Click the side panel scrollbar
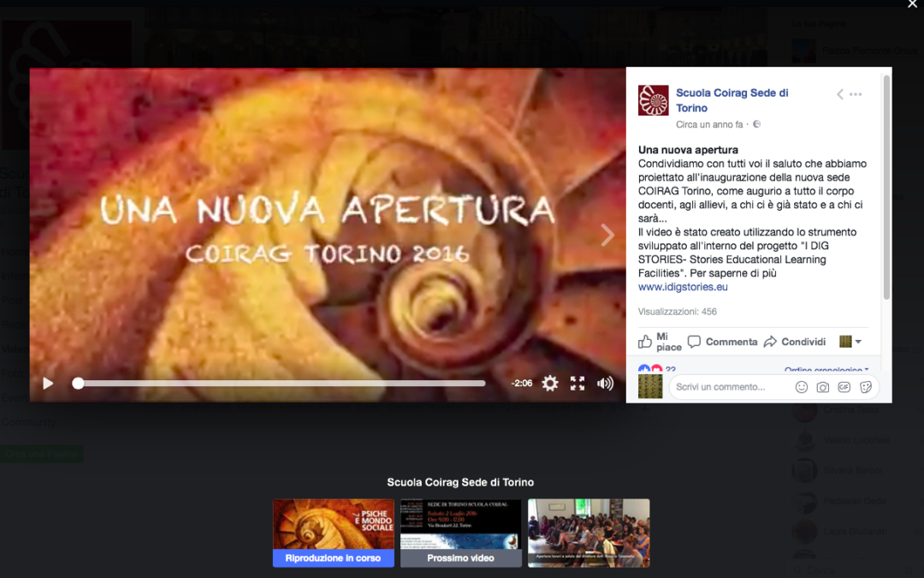This screenshot has height=578, width=924. point(886,187)
